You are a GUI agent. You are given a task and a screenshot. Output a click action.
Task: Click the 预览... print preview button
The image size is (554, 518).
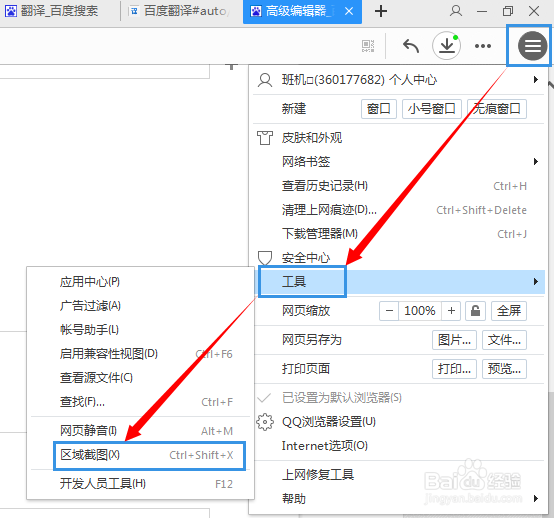pos(504,369)
